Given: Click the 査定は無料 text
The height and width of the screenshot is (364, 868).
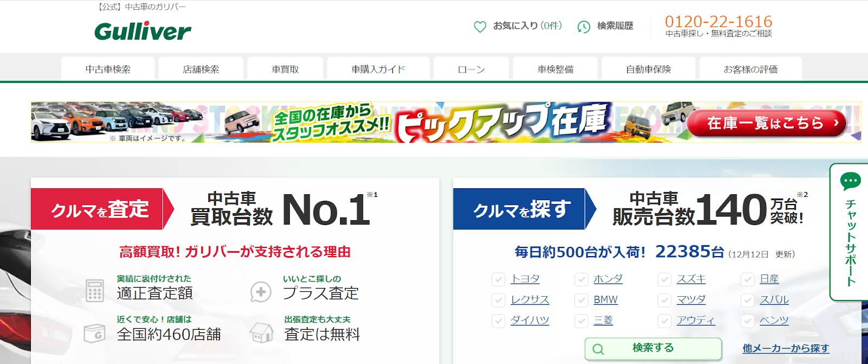Looking at the screenshot, I should pos(322,334).
